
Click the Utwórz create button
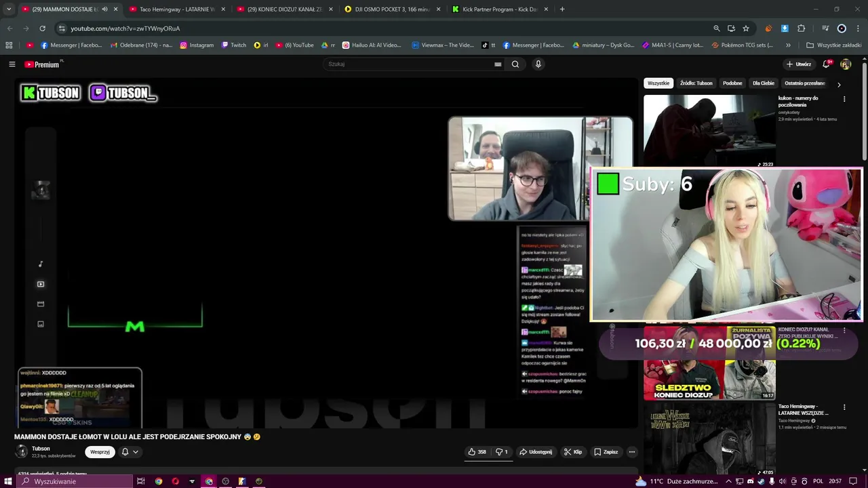pos(799,64)
